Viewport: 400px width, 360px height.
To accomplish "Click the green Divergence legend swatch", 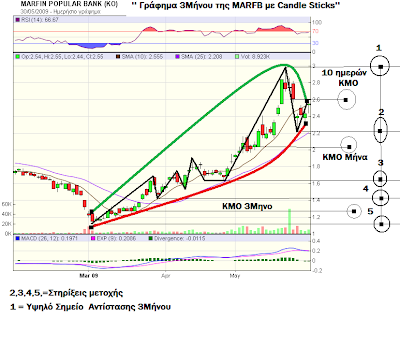I will [151, 239].
